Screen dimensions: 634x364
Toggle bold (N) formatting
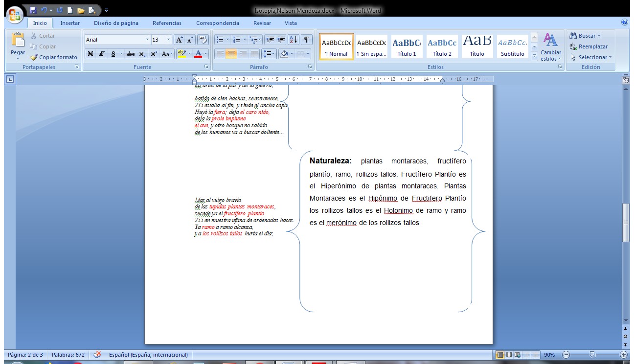coord(91,54)
